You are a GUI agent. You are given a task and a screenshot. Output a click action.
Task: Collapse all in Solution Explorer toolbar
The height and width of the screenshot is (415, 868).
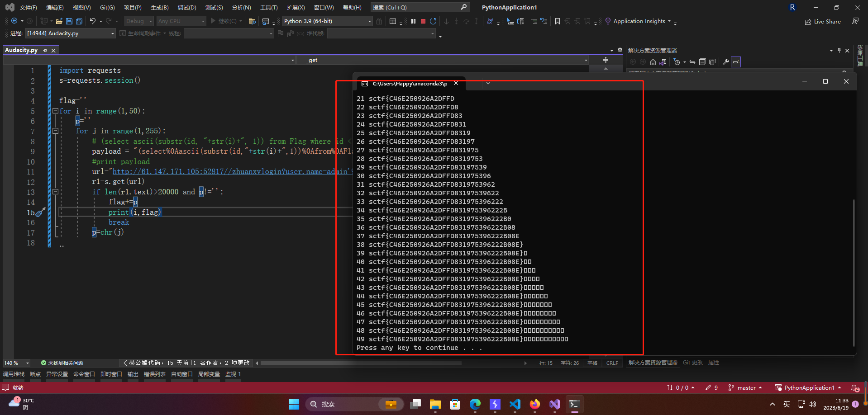click(702, 62)
